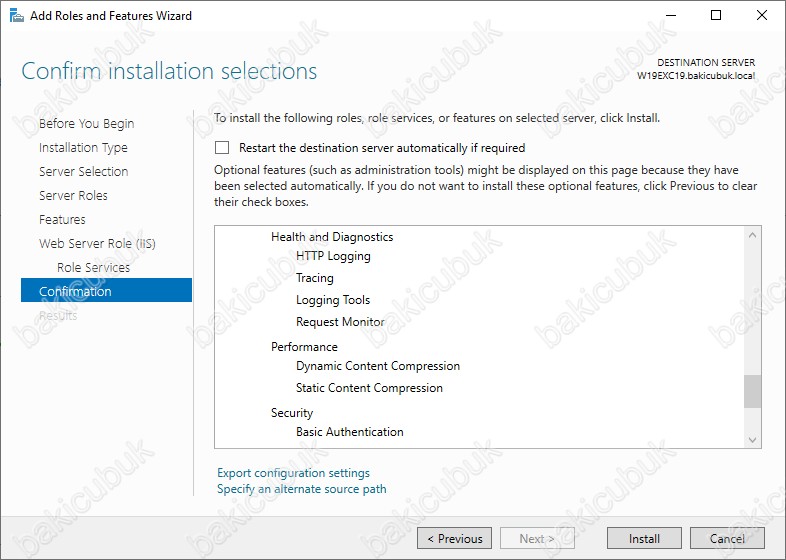Click the Install button

(644, 538)
